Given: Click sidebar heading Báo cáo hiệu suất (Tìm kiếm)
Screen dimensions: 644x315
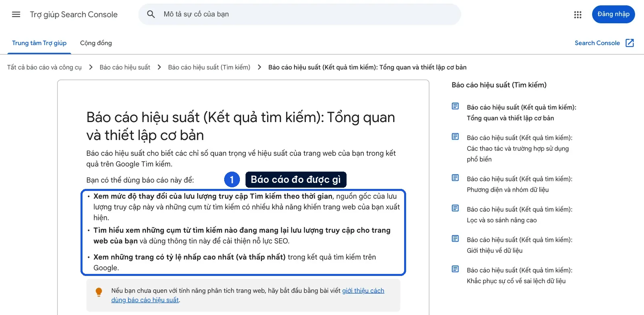Looking at the screenshot, I should (x=499, y=85).
